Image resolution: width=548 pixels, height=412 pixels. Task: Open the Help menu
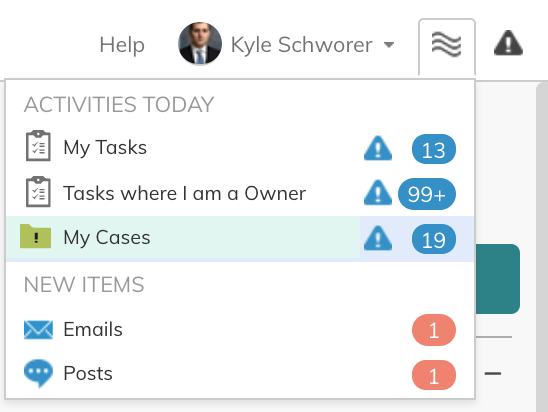122,45
